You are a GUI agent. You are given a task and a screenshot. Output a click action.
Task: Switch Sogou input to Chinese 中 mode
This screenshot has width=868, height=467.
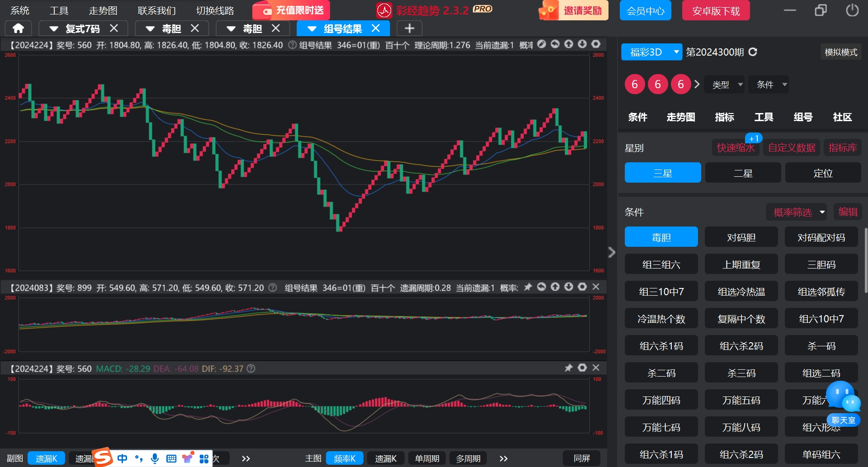pos(122,459)
